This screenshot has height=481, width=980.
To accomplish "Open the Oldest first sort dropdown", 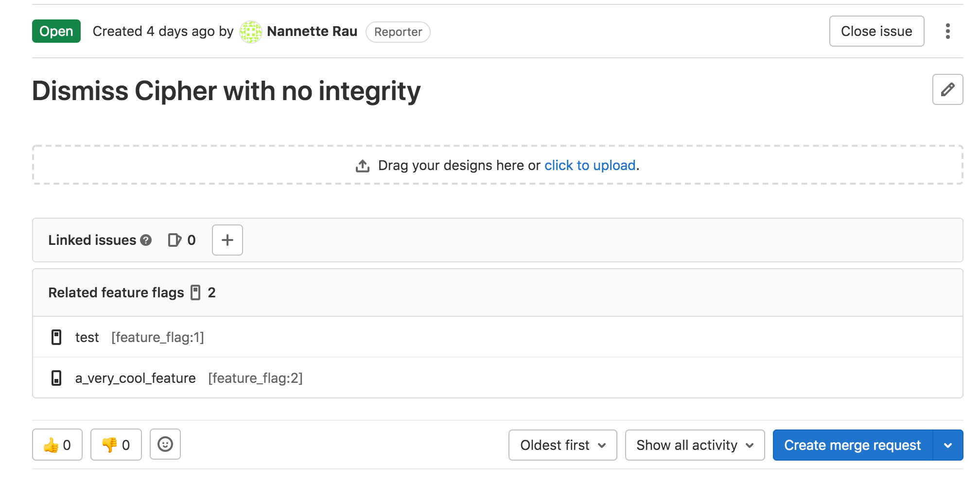I will point(562,445).
